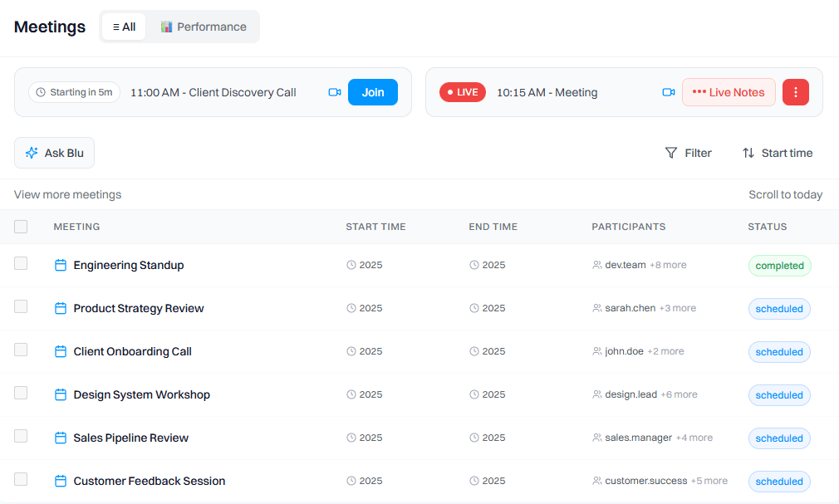Click the clock icon in Sales Pipeline Review start time
839x504 pixels.
[x=350, y=438]
